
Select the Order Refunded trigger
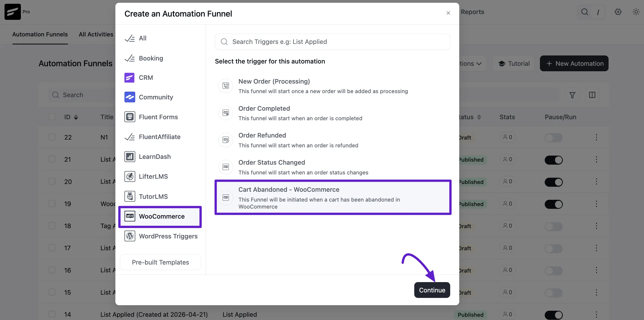(x=332, y=140)
